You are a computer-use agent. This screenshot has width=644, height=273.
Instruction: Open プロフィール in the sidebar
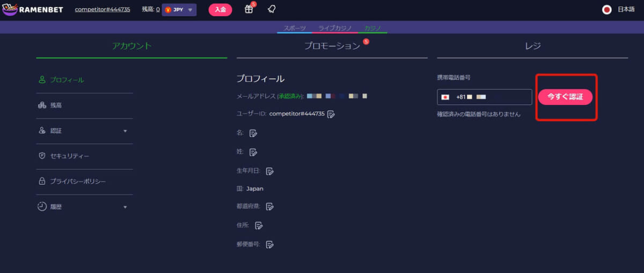point(67,80)
